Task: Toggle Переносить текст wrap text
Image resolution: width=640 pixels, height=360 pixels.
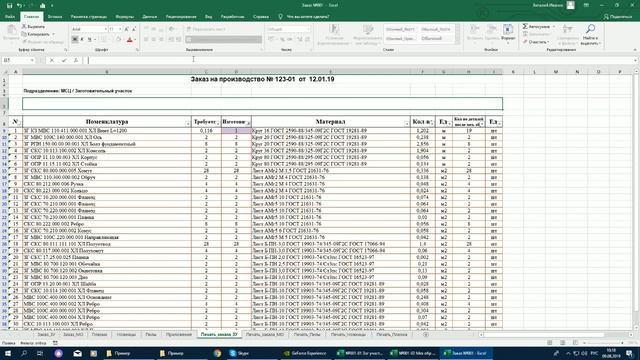Action: [x=206, y=29]
